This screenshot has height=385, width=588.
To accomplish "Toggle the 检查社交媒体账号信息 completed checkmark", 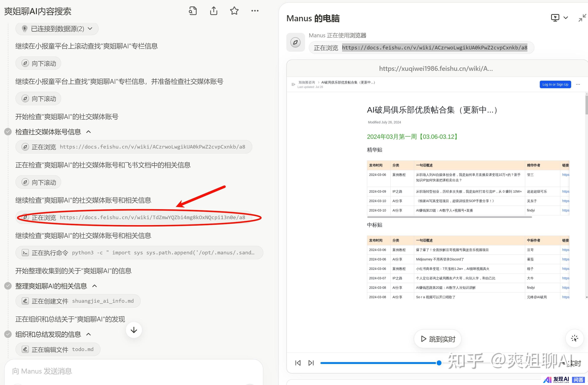I will (x=8, y=132).
